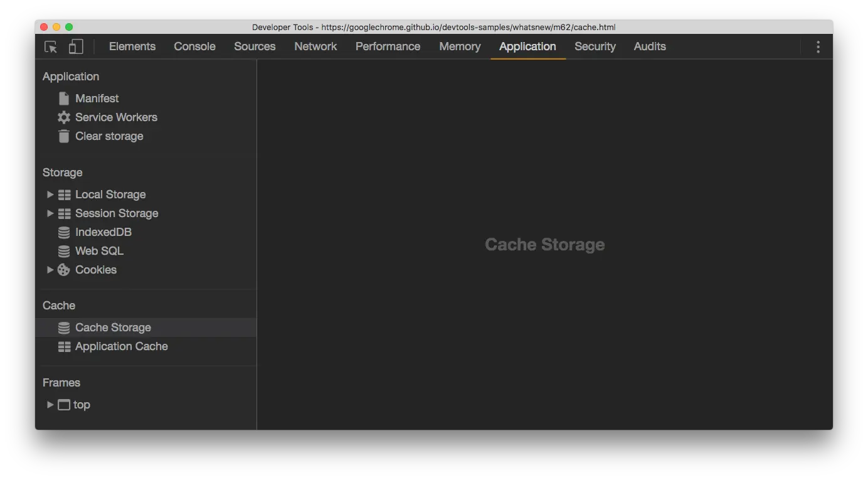Expand the Cookies tree arrow
Image resolution: width=868 pixels, height=480 pixels.
(50, 270)
